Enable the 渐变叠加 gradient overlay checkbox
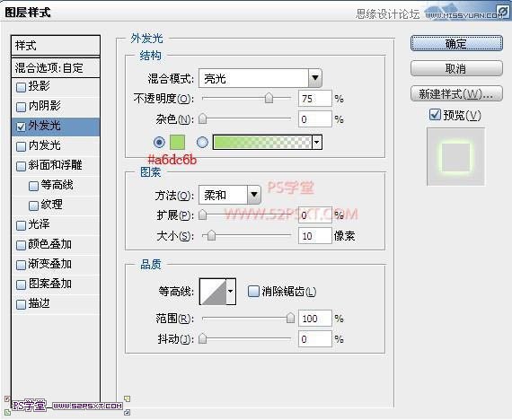This screenshot has width=512, height=420. tap(21, 265)
